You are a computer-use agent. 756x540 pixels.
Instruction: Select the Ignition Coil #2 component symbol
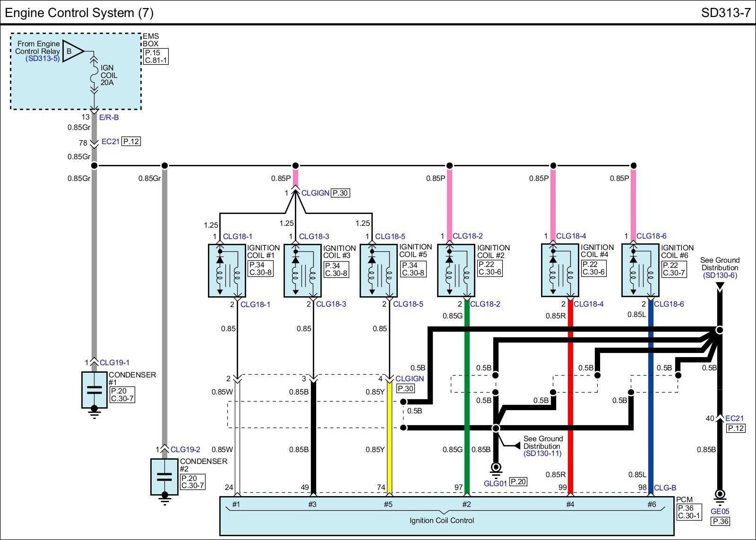(x=456, y=271)
